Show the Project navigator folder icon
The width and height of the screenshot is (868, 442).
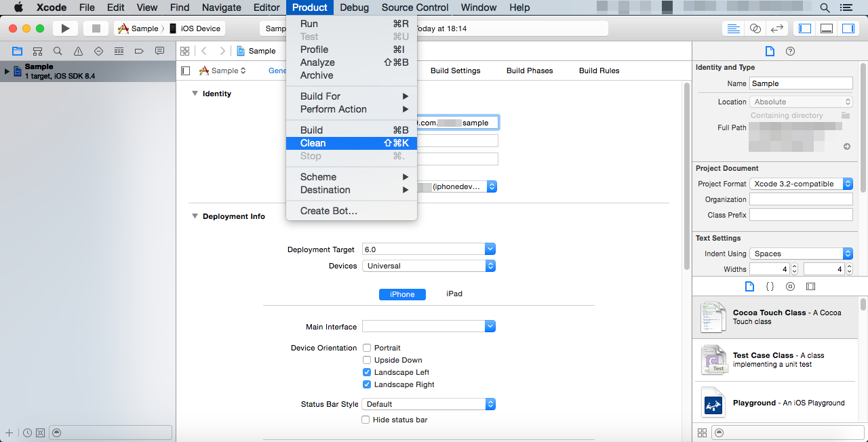[17, 51]
